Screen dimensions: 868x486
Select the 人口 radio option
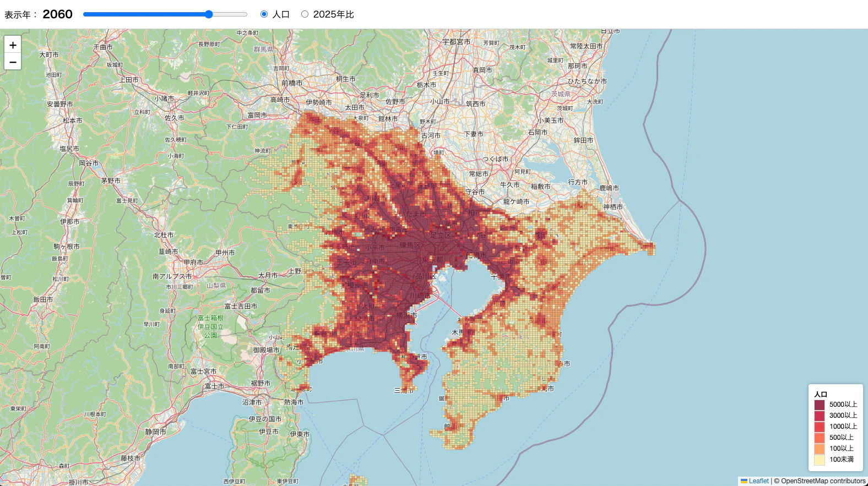pyautogui.click(x=264, y=14)
